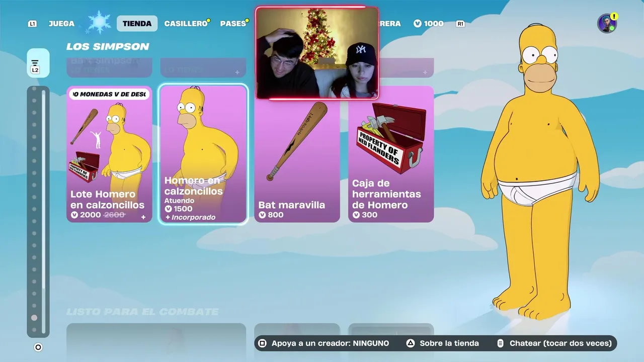
Task: Click the plus icon on Lote Homero card
Action: pyautogui.click(x=143, y=217)
